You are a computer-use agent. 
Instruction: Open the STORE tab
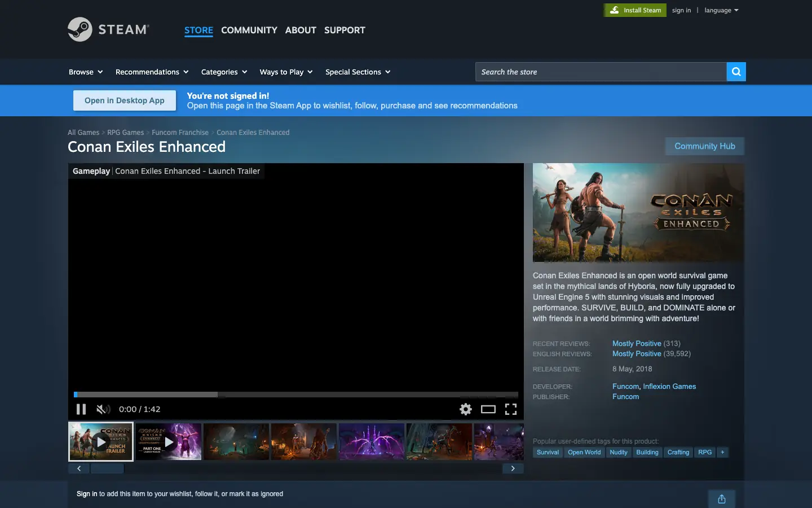click(198, 30)
